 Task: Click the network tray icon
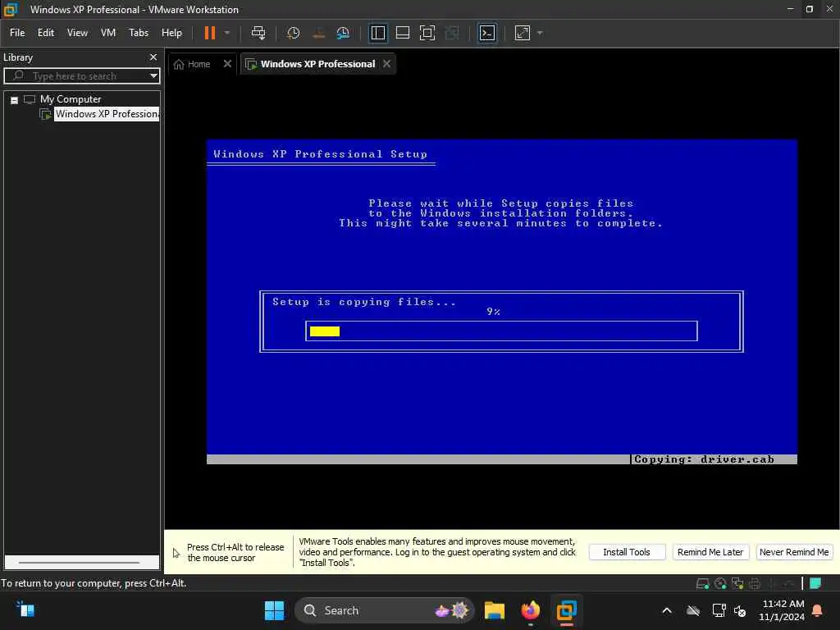click(719, 610)
